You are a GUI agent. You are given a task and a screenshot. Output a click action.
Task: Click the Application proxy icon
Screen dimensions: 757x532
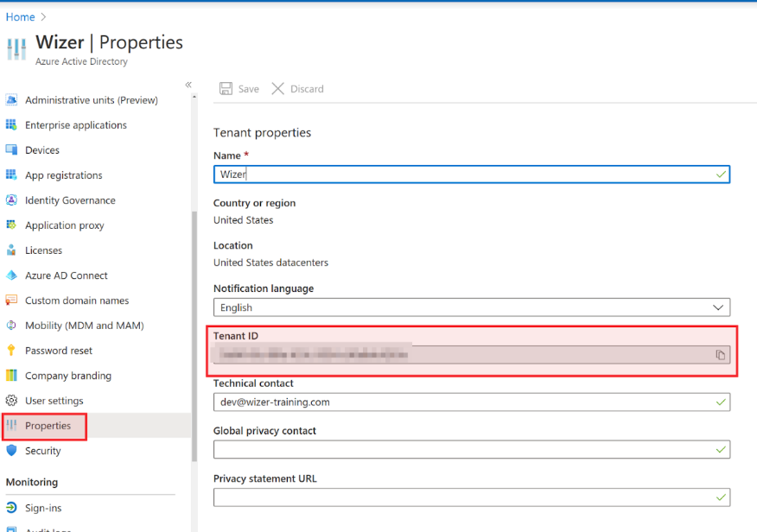pos(11,225)
